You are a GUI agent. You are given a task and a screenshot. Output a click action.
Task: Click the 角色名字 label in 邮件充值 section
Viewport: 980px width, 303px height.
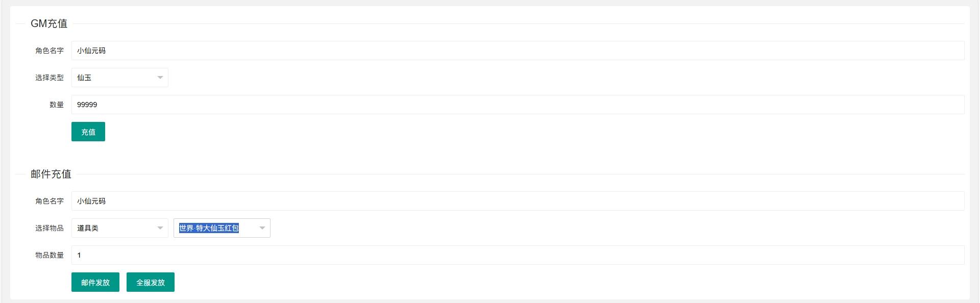click(x=50, y=201)
